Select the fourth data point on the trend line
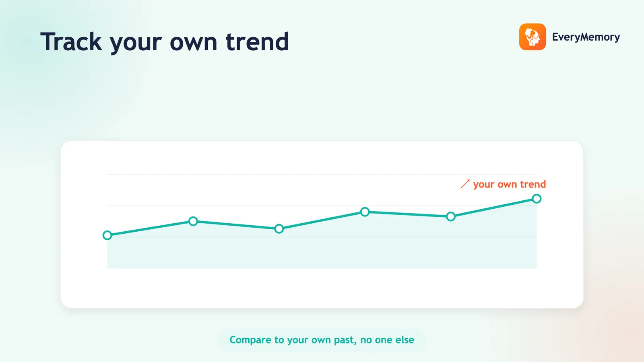The width and height of the screenshot is (644, 362). click(365, 212)
